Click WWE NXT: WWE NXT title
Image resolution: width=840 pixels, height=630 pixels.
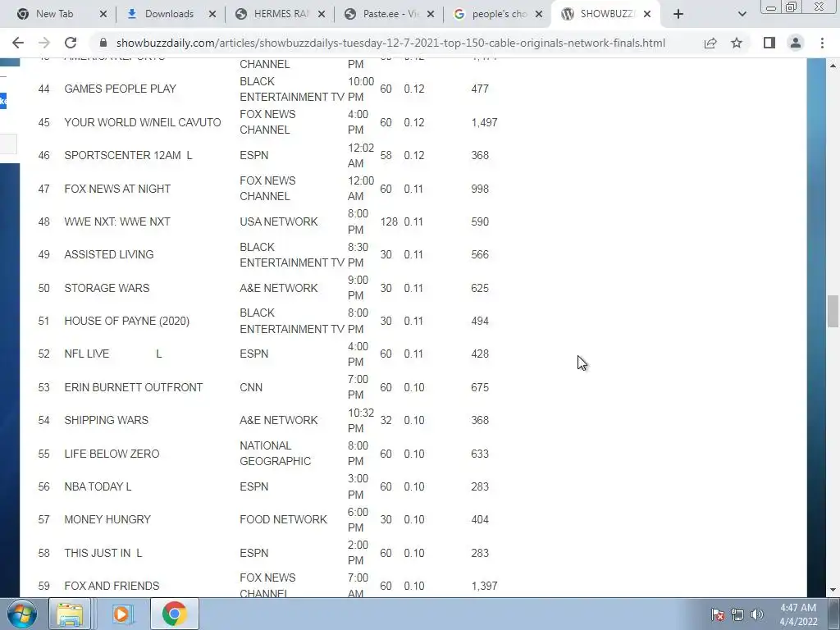tap(117, 221)
